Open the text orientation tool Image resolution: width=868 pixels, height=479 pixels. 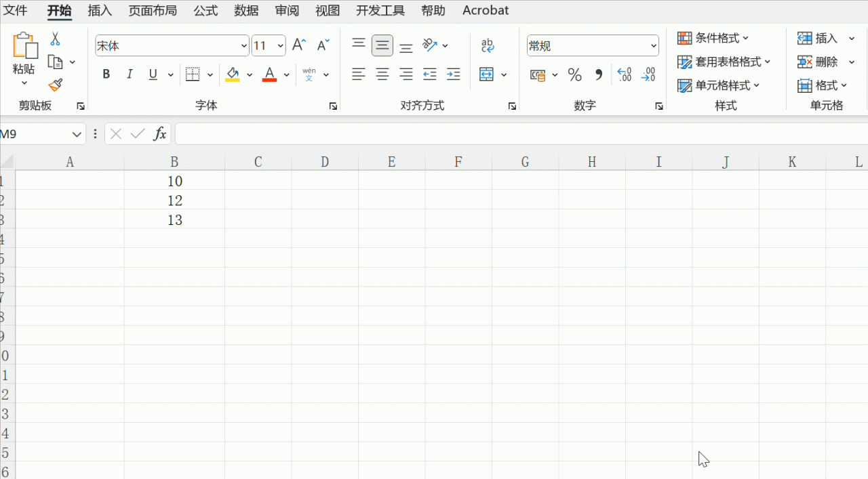[430, 45]
